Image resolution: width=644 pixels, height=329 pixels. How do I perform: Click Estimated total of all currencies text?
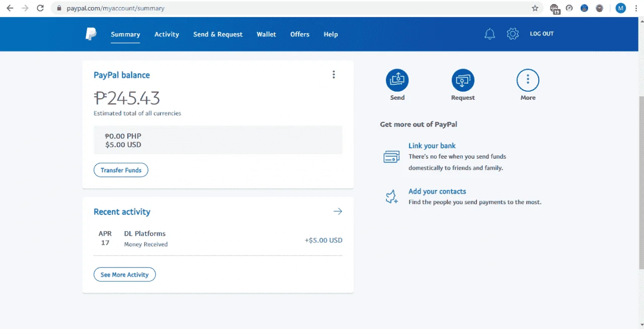(137, 113)
